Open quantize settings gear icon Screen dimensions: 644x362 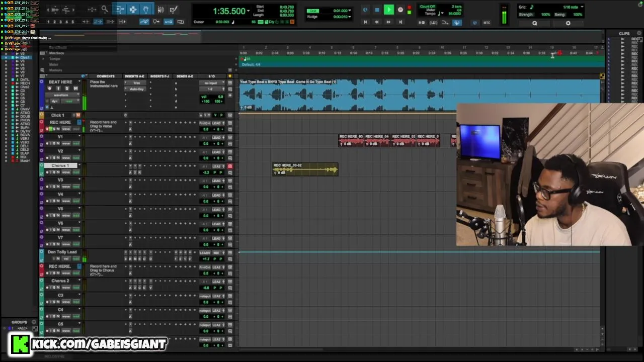point(568,23)
